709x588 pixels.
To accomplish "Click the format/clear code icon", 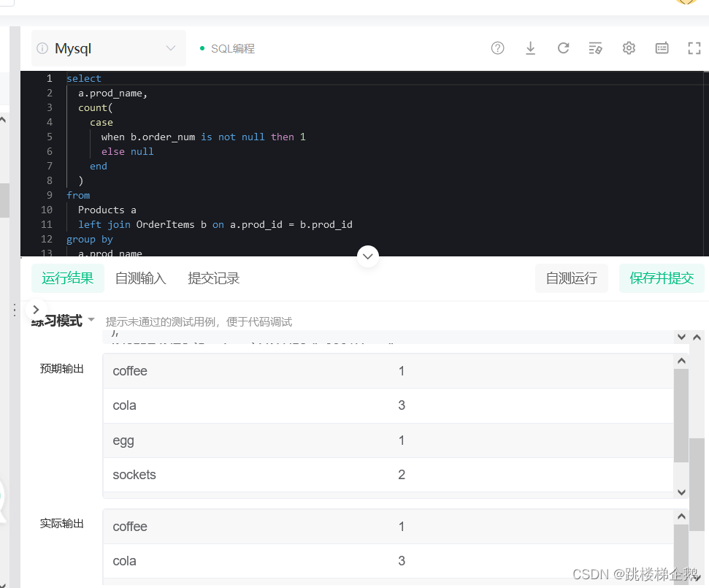I will click(x=596, y=48).
